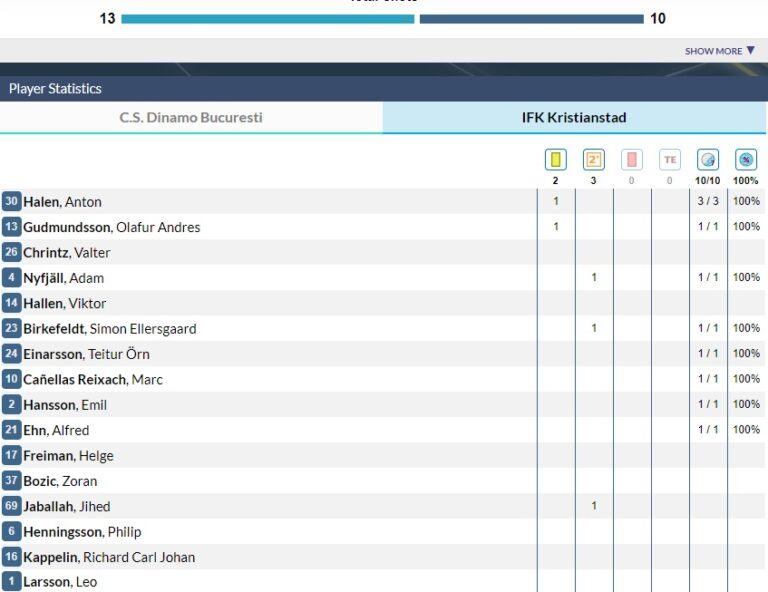The height and width of the screenshot is (592, 768).
Task: Click the team total 10/10 goals
Action: click(x=708, y=181)
